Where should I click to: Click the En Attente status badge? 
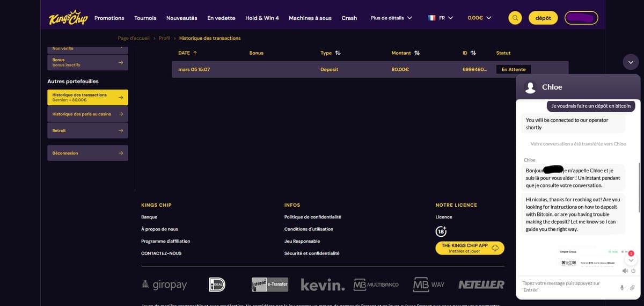(514, 69)
